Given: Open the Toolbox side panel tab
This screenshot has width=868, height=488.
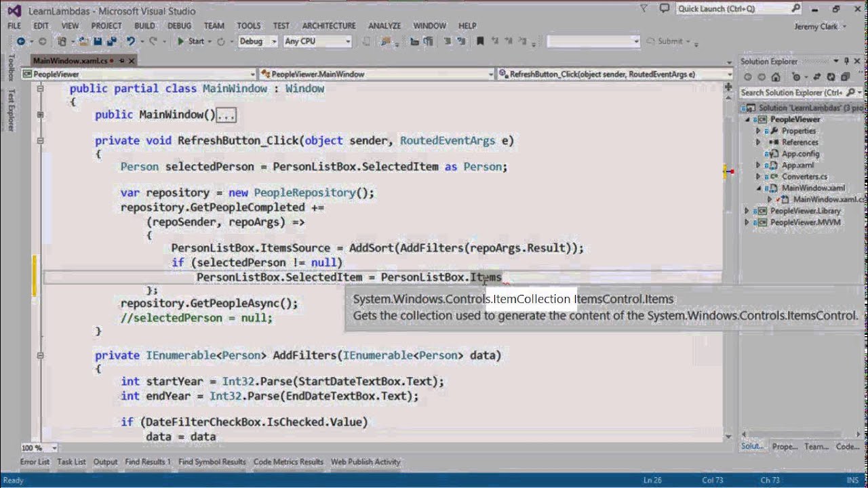Looking at the screenshot, I should click(9, 68).
